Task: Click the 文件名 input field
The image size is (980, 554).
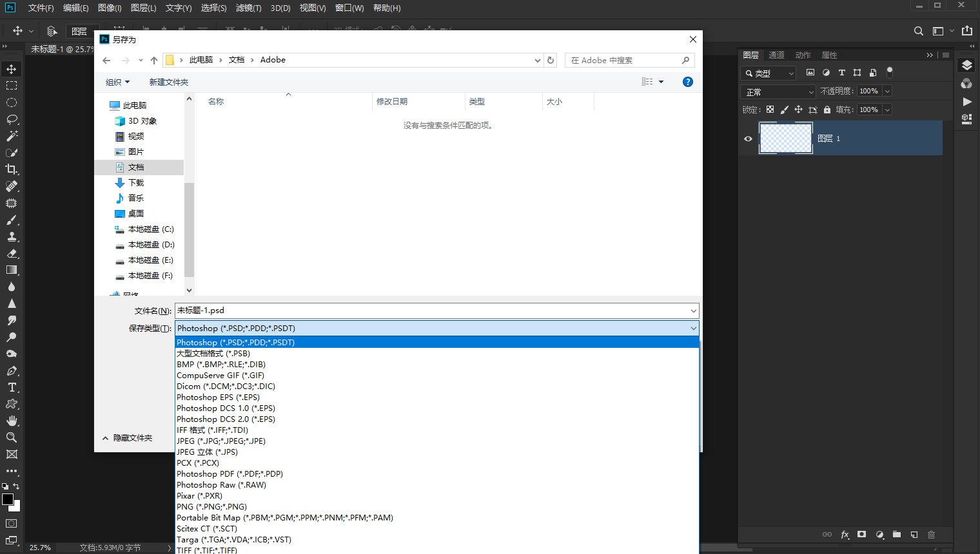Action: [x=436, y=310]
